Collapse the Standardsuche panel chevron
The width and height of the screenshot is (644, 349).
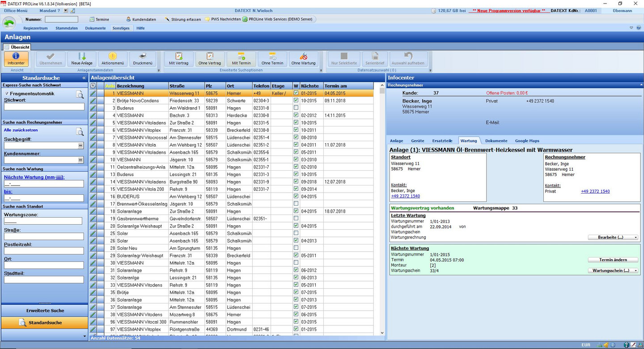click(84, 78)
